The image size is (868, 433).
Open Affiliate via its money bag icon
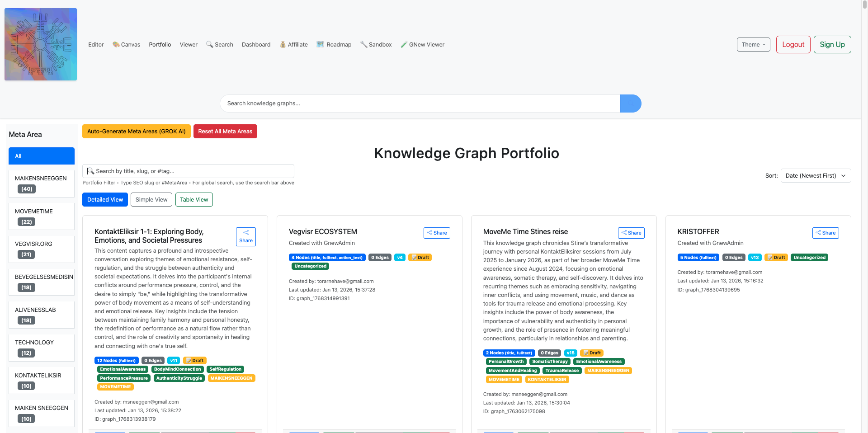tap(283, 44)
